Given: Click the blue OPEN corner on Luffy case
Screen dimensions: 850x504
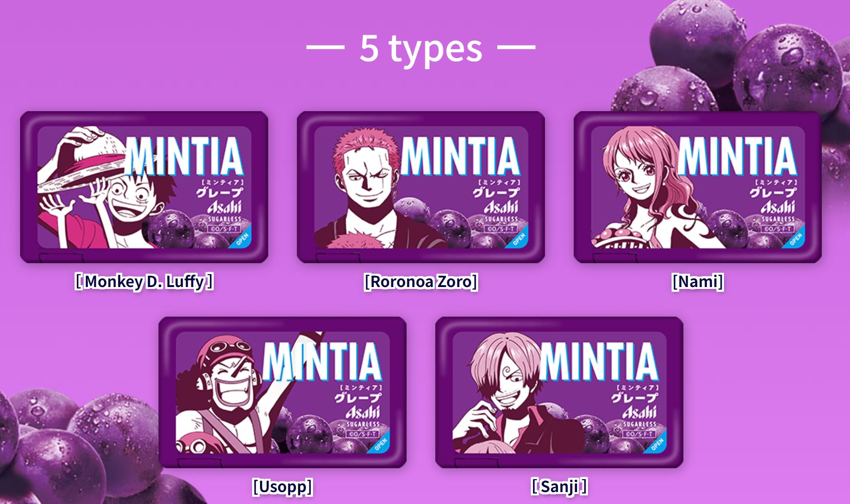Looking at the screenshot, I should coord(243,239).
